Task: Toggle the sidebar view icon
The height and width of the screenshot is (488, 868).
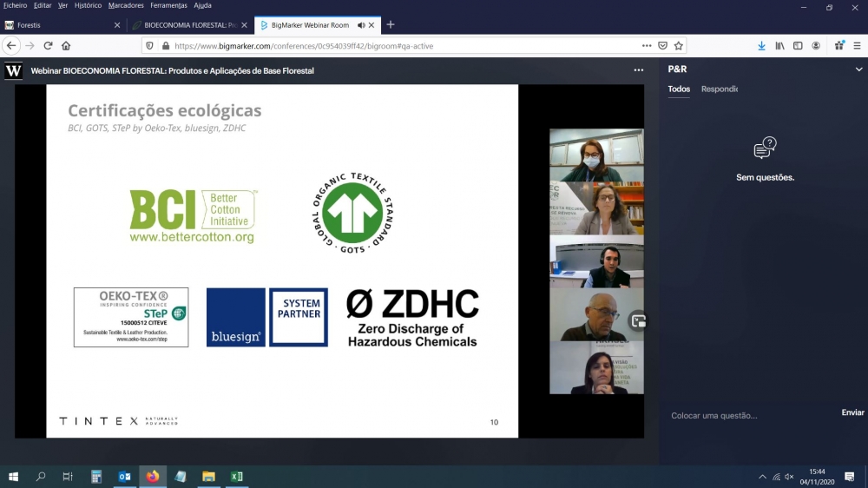Action: pos(798,46)
